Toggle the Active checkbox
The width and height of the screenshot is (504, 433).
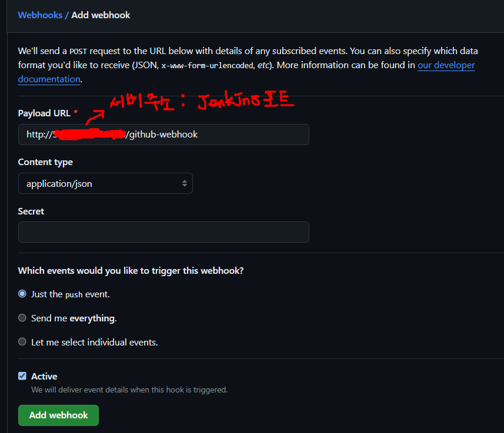[22, 376]
